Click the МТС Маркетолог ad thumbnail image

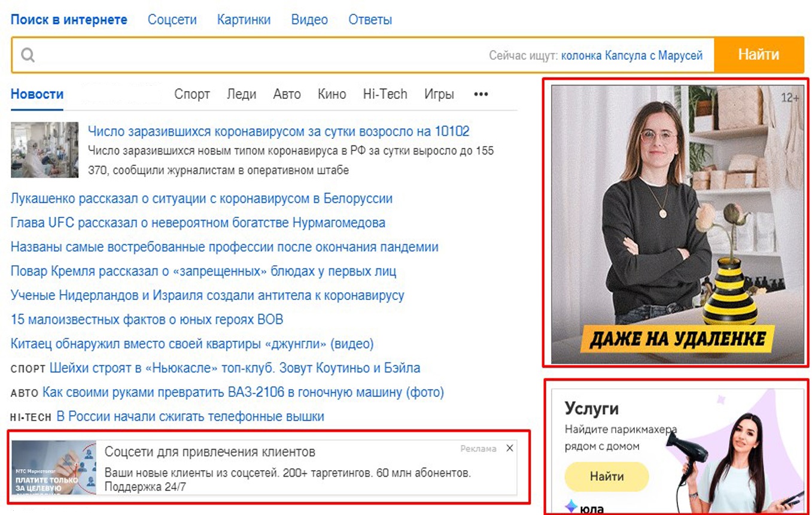pyautogui.click(x=54, y=468)
